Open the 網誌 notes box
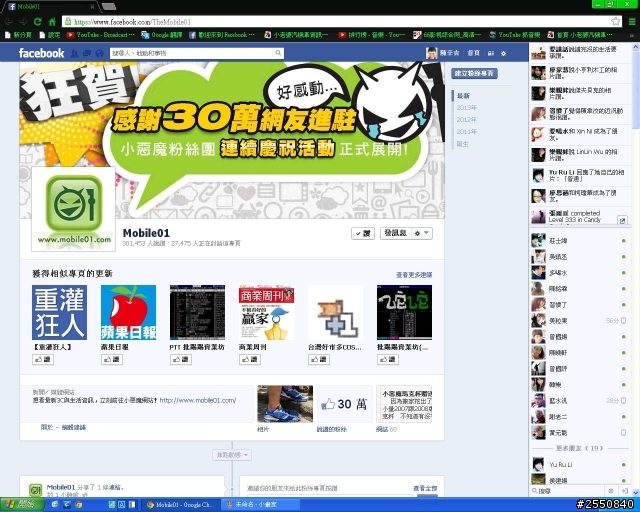 (x=404, y=404)
